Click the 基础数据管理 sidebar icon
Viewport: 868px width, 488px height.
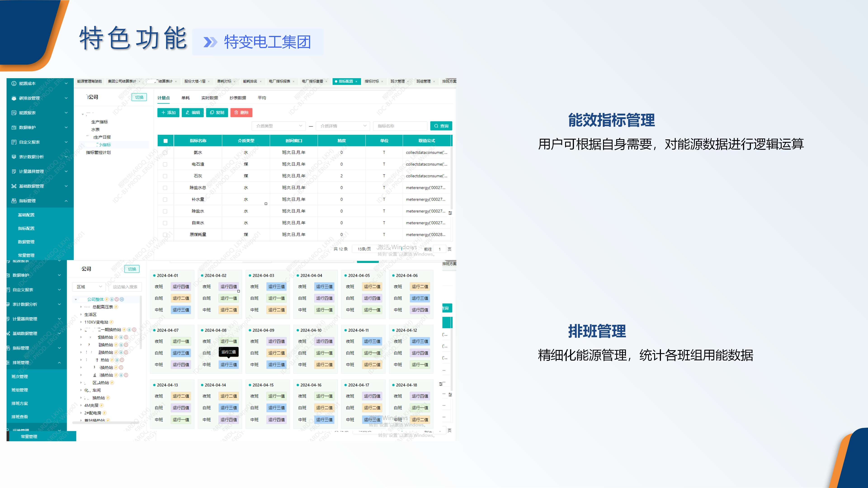pos(14,186)
